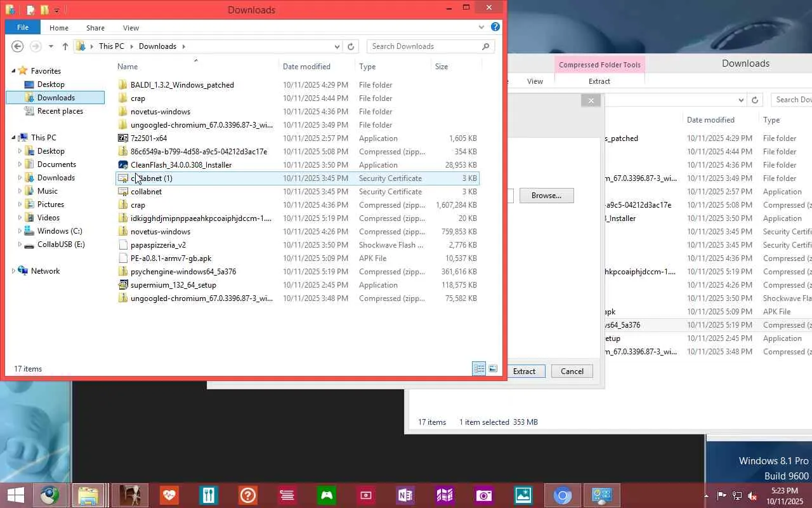812x508 pixels.
Task: Select the 86c6549a-b799-4d58 zip file
Action: pyautogui.click(x=297, y=152)
